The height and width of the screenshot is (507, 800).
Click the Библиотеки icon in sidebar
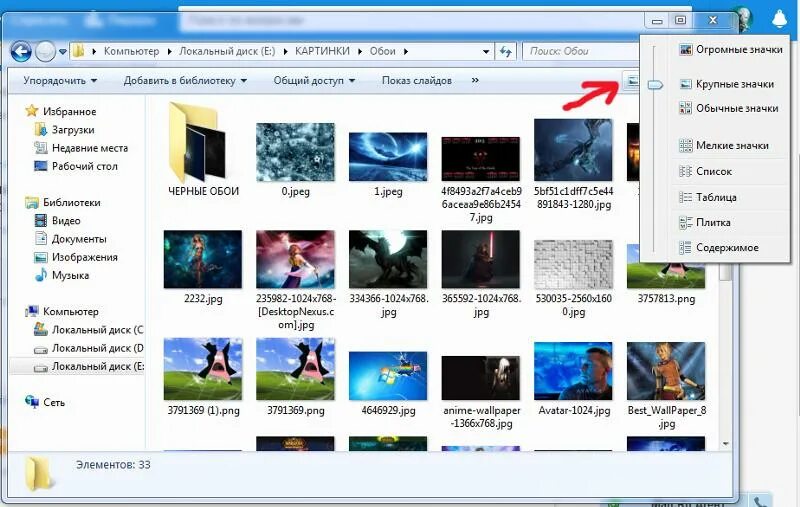click(x=32, y=202)
